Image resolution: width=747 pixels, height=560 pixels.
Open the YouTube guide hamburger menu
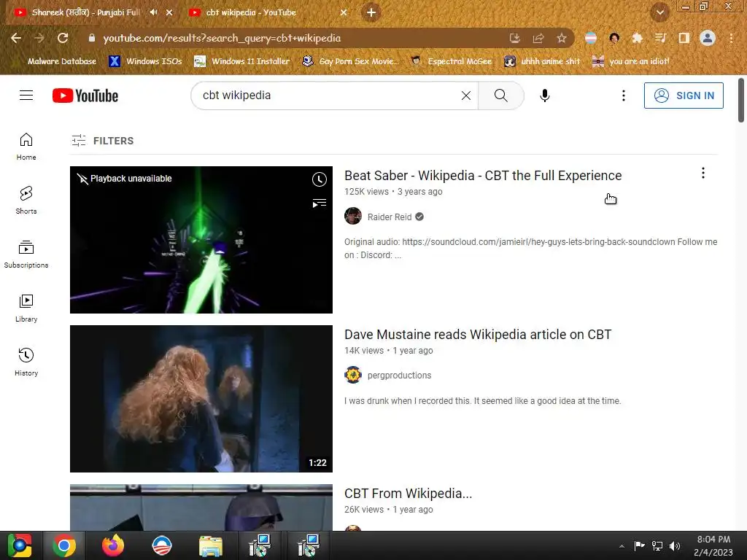[x=26, y=96]
